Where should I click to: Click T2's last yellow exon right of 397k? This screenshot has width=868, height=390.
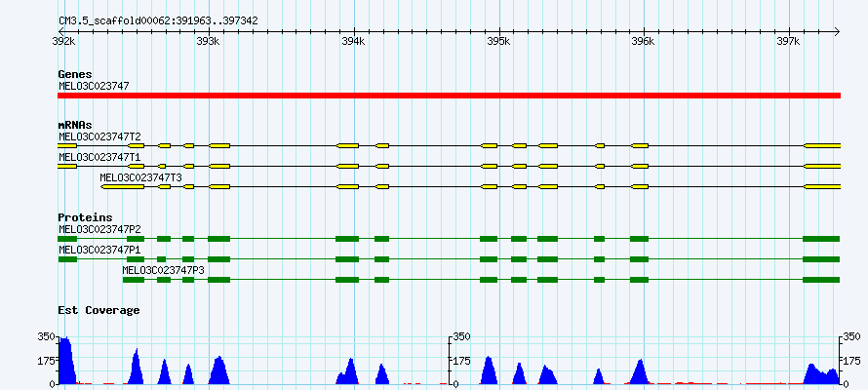[822, 145]
